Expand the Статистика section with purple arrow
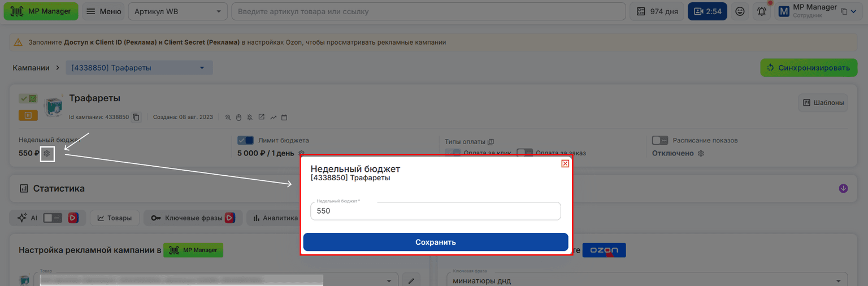This screenshot has width=868, height=286. click(843, 188)
